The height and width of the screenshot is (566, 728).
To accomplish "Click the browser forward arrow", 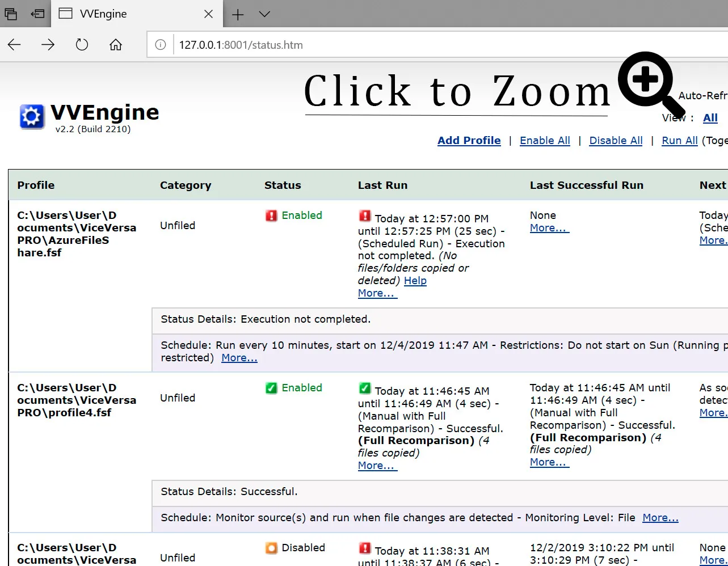I will (48, 45).
